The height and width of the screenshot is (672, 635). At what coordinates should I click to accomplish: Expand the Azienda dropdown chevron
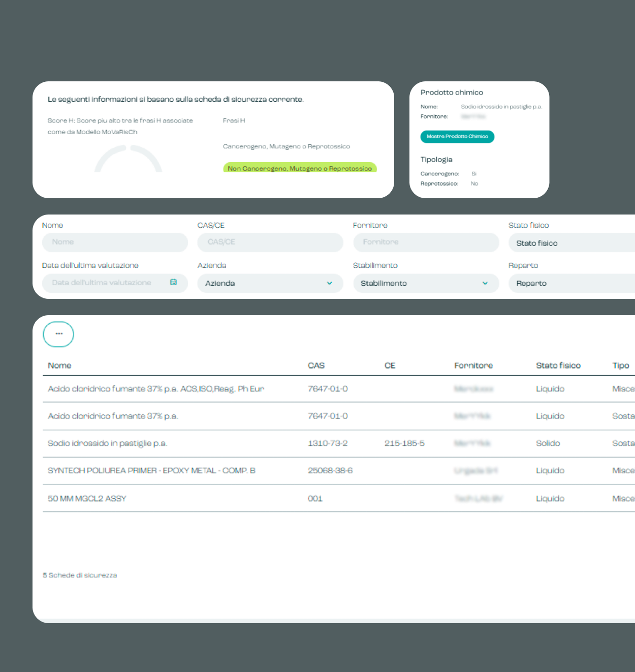click(329, 283)
